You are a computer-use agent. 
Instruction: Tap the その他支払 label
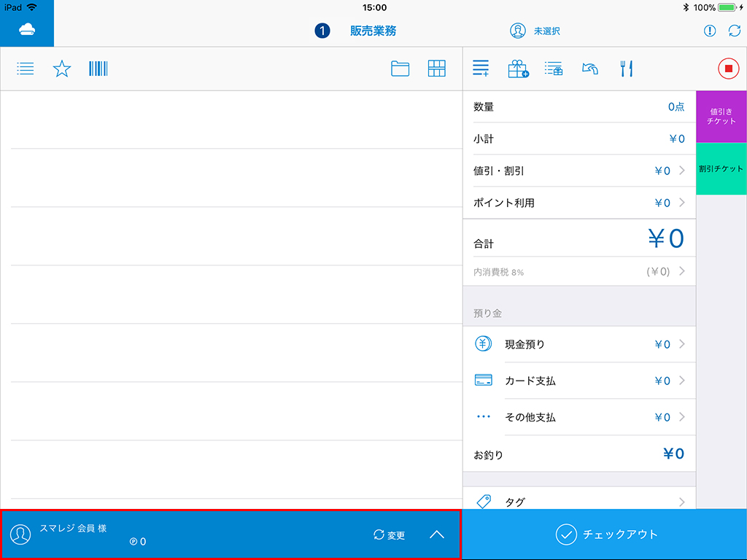[530, 417]
